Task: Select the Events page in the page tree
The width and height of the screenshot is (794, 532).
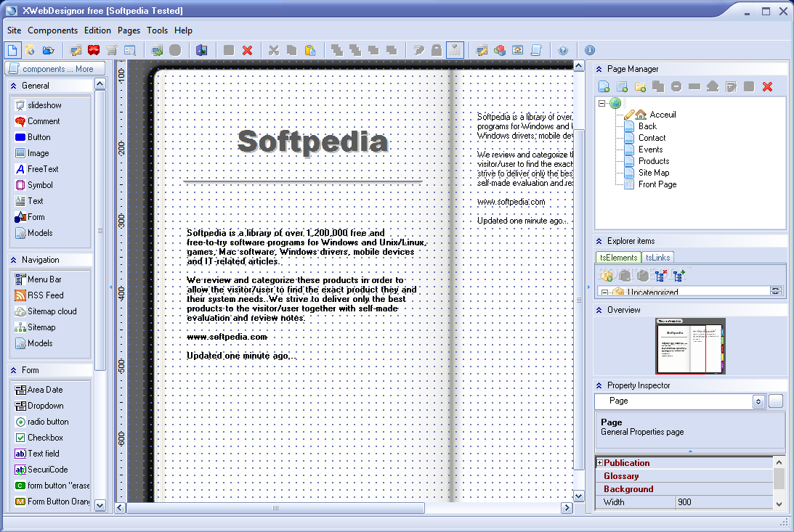Action: 650,150
